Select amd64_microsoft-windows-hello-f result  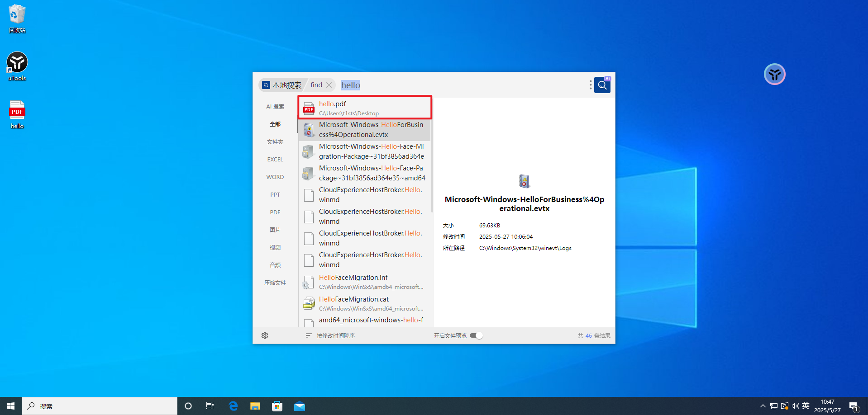tap(365, 321)
